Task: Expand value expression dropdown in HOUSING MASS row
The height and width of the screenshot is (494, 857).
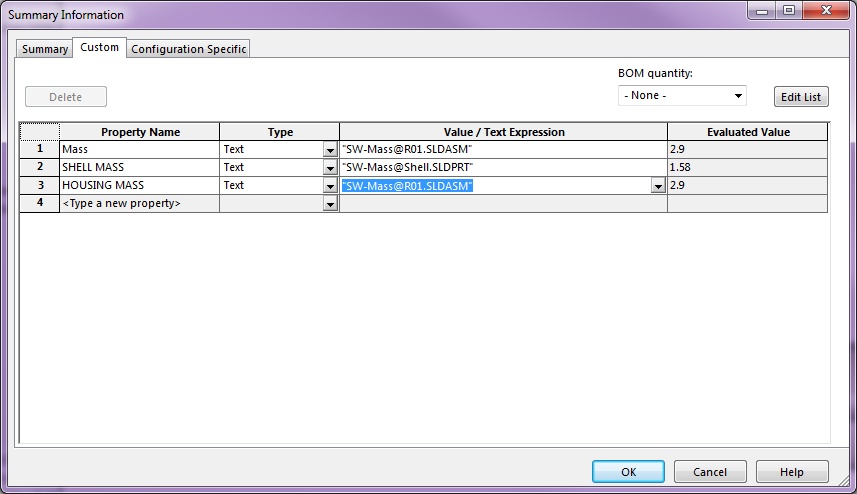Action: (658, 186)
